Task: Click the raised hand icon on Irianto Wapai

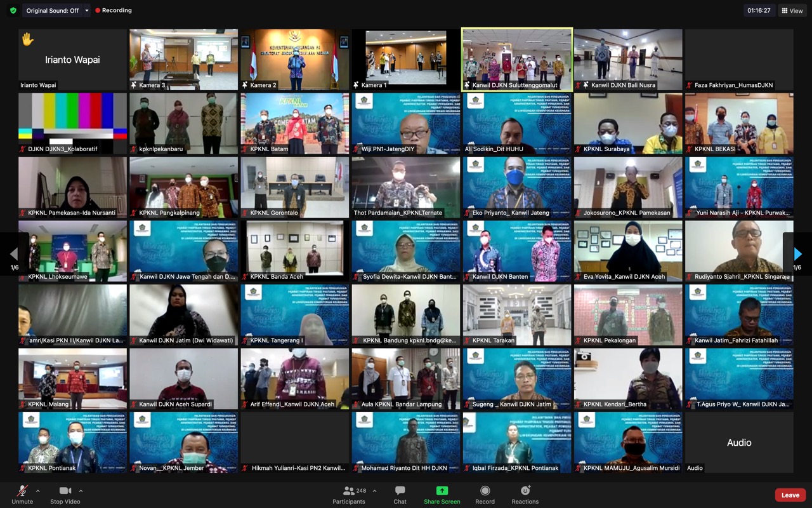Action: (28, 39)
